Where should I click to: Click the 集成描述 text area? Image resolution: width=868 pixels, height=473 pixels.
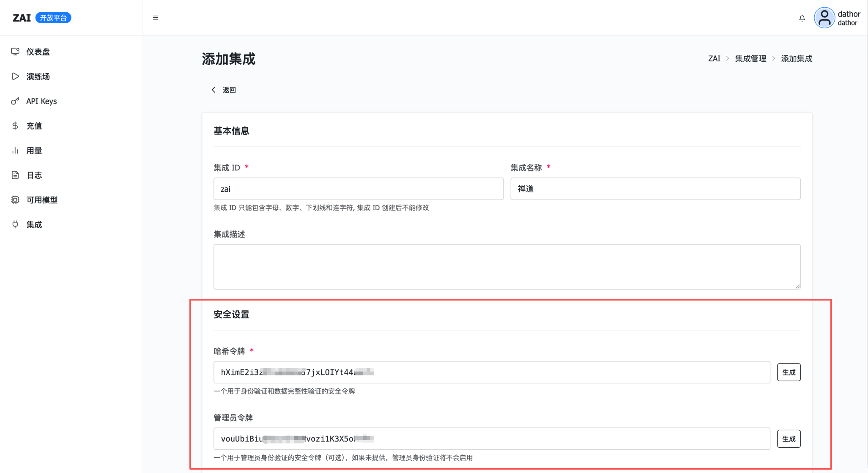(x=507, y=267)
